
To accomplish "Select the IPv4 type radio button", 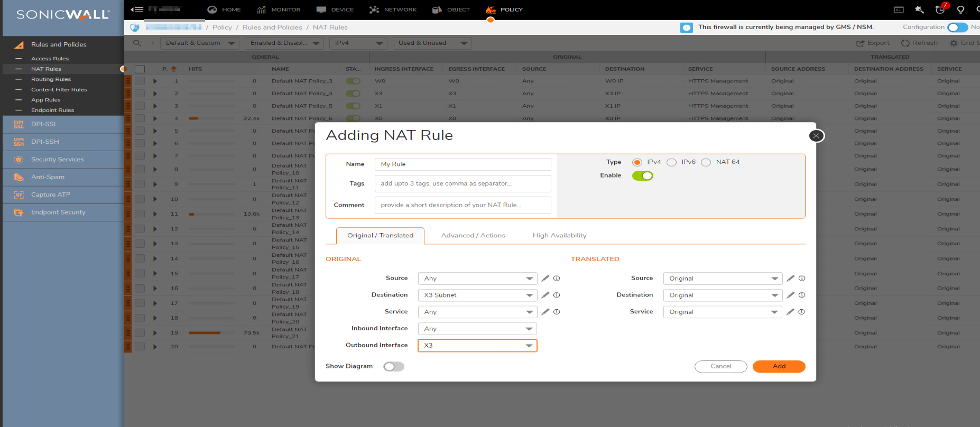I will (637, 162).
